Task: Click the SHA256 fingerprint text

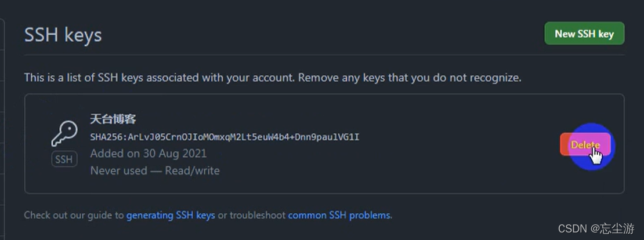Action: 225,137
